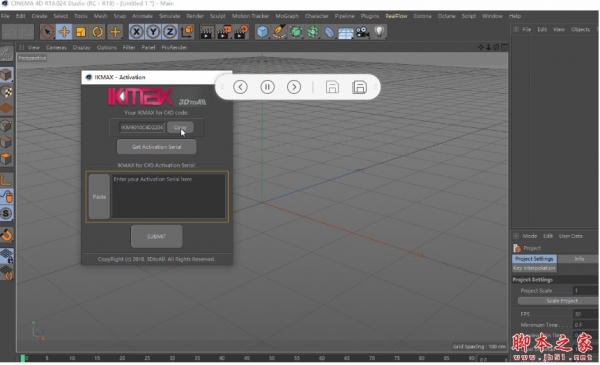Image resolution: width=600 pixels, height=365 pixels.
Task: Open the Simulate menu
Action: click(169, 16)
